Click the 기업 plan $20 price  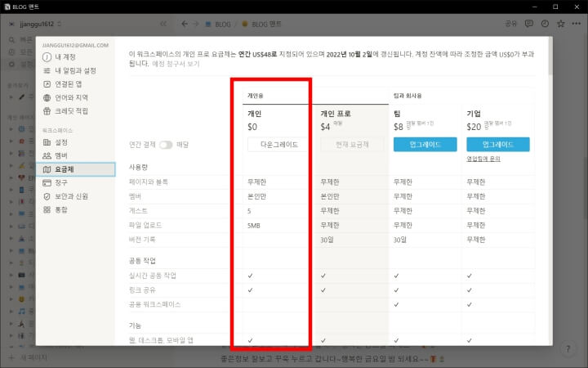click(x=474, y=127)
